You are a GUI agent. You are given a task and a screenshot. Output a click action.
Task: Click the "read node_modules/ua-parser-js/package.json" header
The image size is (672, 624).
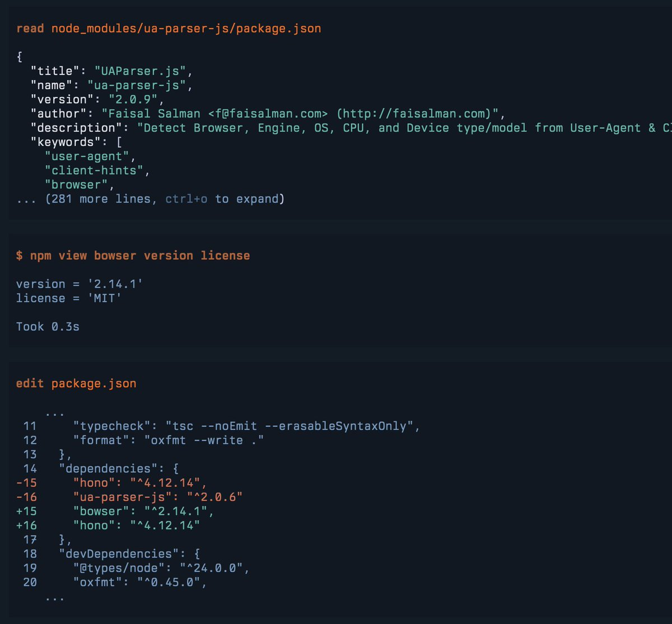[168, 28]
